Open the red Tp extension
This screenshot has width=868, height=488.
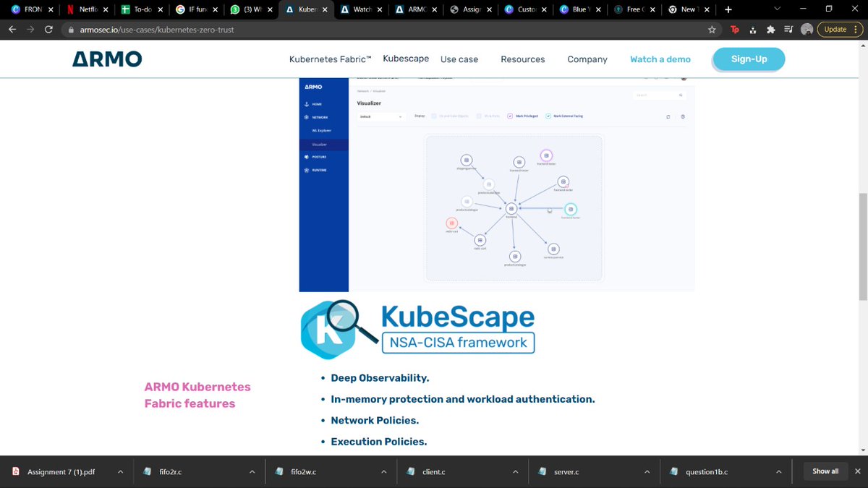[x=735, y=30]
